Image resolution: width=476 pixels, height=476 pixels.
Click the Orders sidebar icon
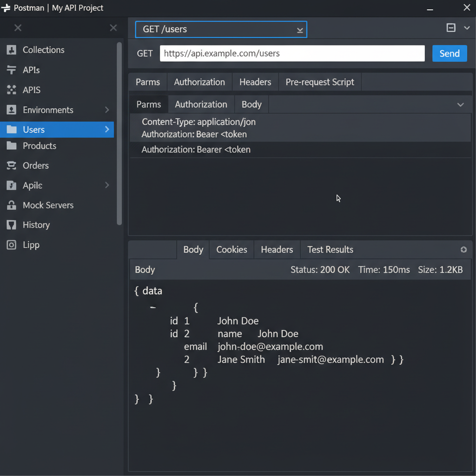click(12, 165)
